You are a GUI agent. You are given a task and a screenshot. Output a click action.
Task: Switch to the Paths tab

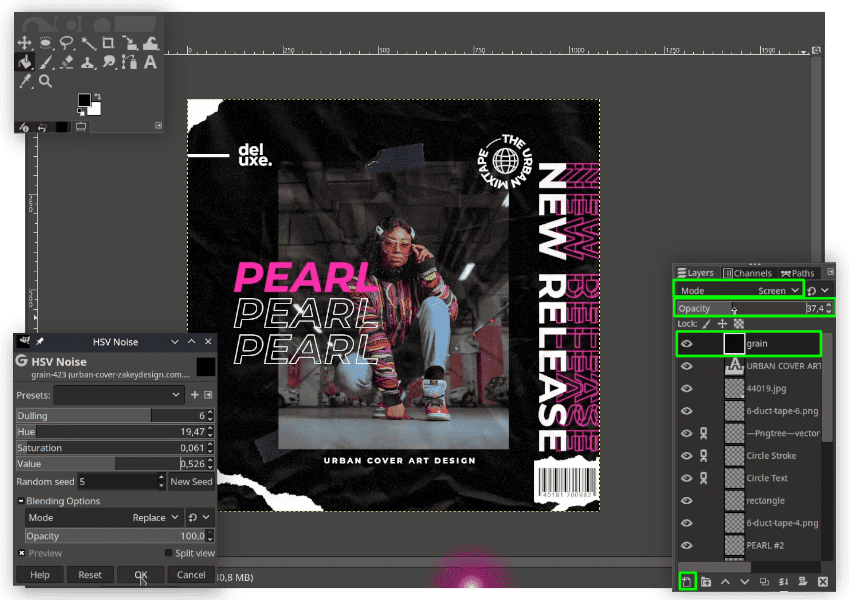coord(797,273)
